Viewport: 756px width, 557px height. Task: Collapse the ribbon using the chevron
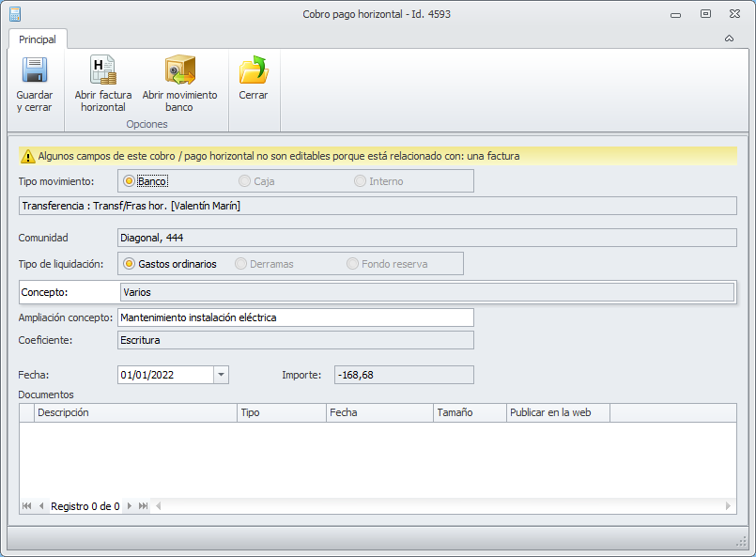tap(730, 39)
